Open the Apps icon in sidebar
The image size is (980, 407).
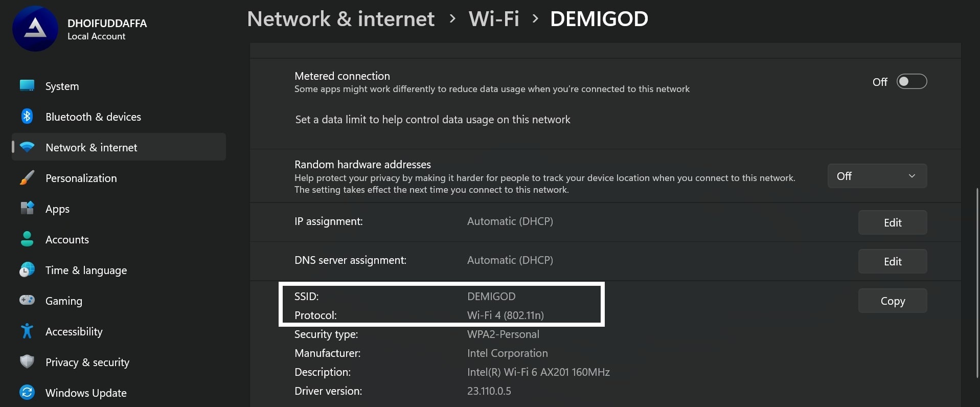[x=27, y=208]
